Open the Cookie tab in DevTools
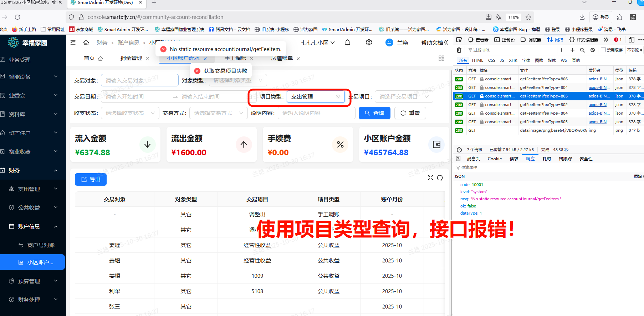This screenshot has width=644, height=316. click(x=495, y=159)
